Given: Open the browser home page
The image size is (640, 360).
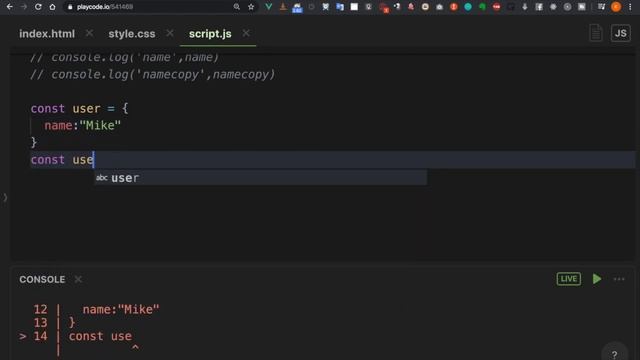Looking at the screenshot, I should point(52,7).
